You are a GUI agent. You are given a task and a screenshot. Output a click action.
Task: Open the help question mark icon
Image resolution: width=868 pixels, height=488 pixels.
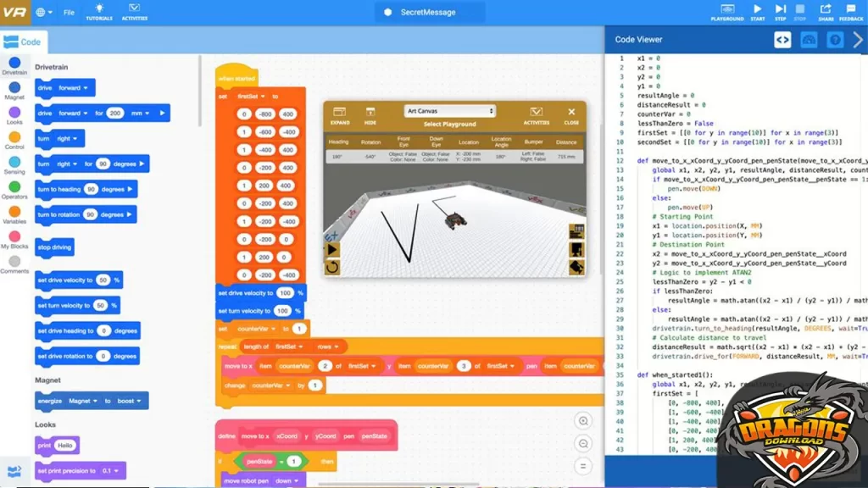click(835, 40)
